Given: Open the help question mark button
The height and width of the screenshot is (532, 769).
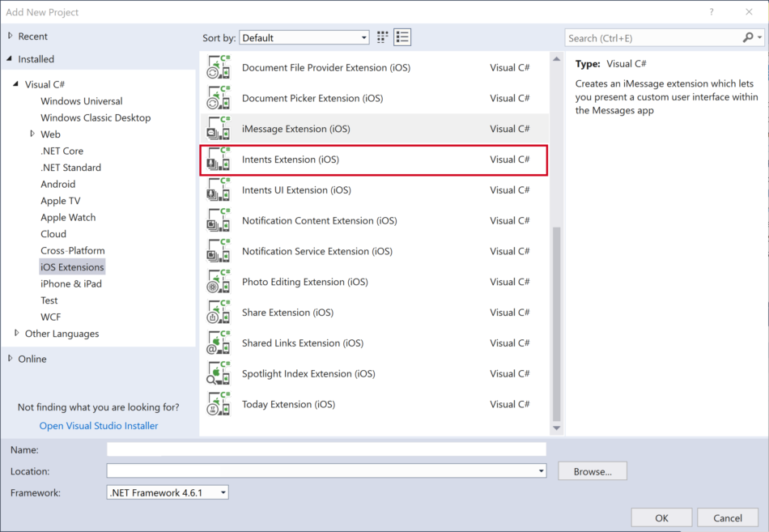Looking at the screenshot, I should pos(712,12).
